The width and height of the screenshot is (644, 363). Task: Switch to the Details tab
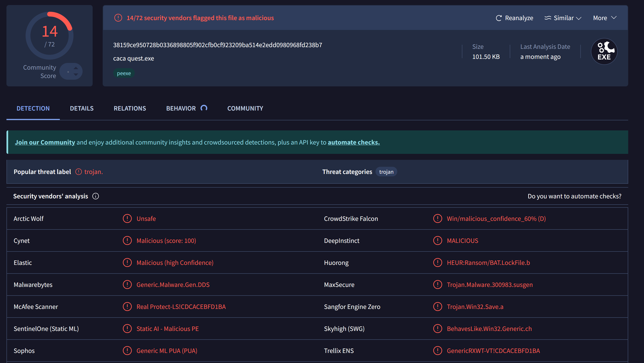pyautogui.click(x=82, y=108)
